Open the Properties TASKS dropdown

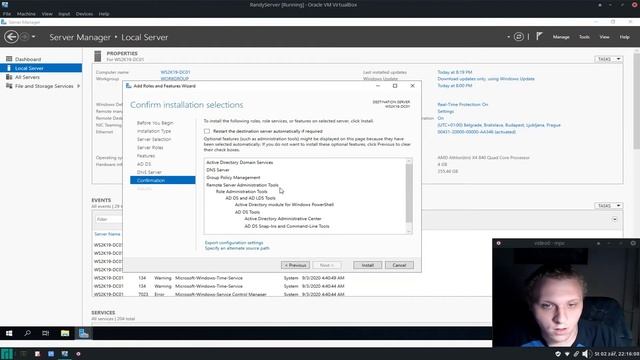click(609, 59)
